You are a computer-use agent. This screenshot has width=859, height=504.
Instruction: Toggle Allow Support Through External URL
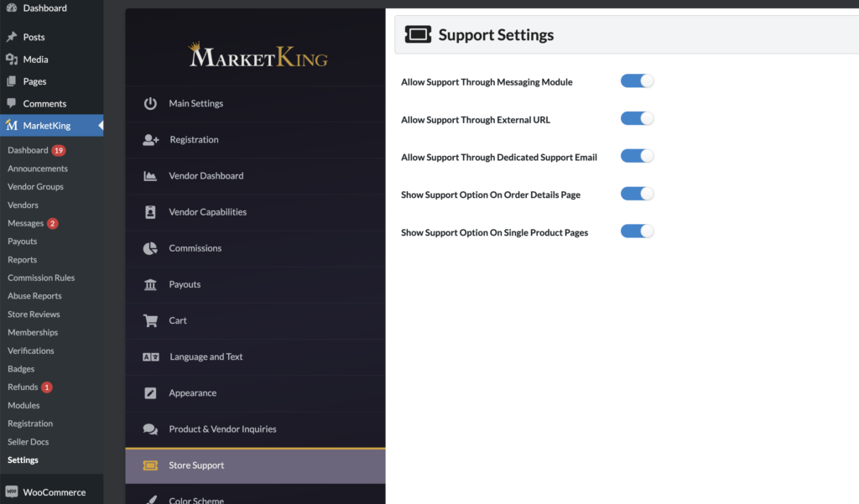coord(638,118)
